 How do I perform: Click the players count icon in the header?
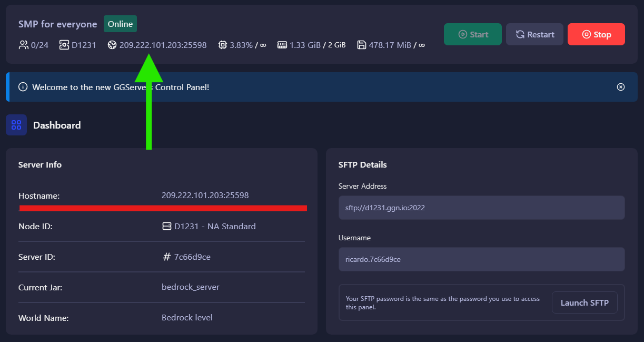coord(24,45)
